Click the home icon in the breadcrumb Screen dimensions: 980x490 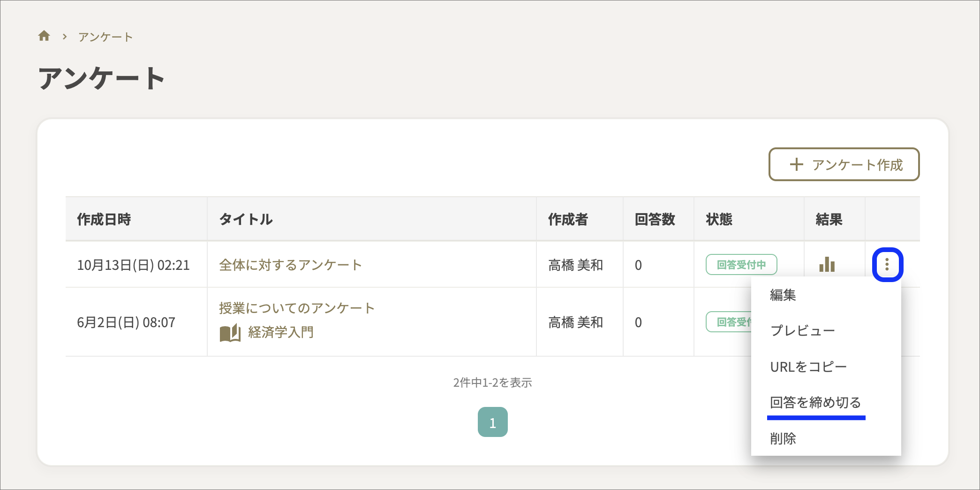pyautogui.click(x=45, y=36)
